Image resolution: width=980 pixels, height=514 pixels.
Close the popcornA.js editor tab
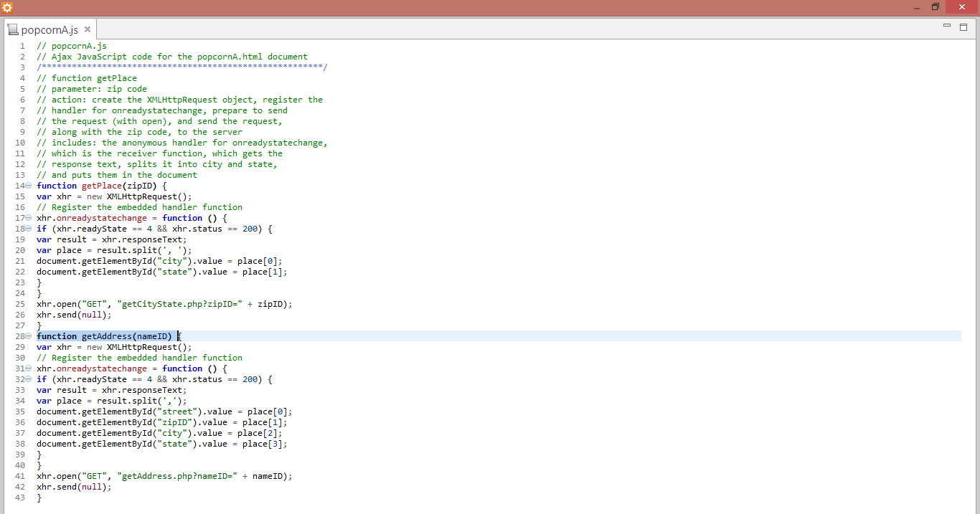click(x=88, y=29)
